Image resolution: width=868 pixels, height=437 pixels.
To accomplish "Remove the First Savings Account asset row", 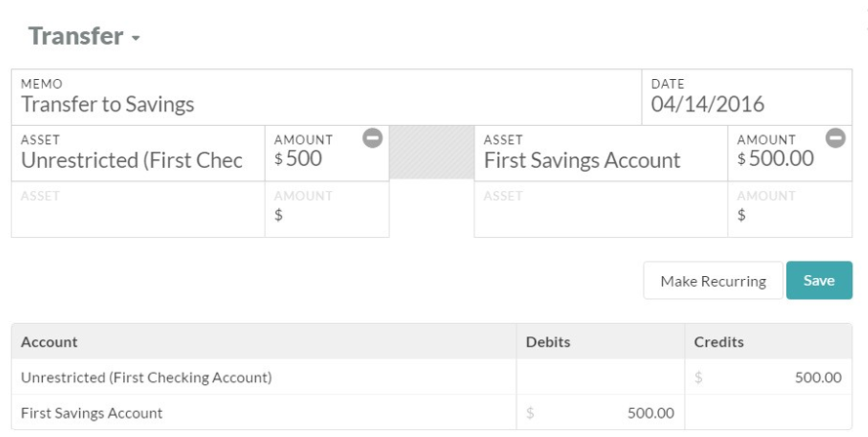I will (x=836, y=138).
